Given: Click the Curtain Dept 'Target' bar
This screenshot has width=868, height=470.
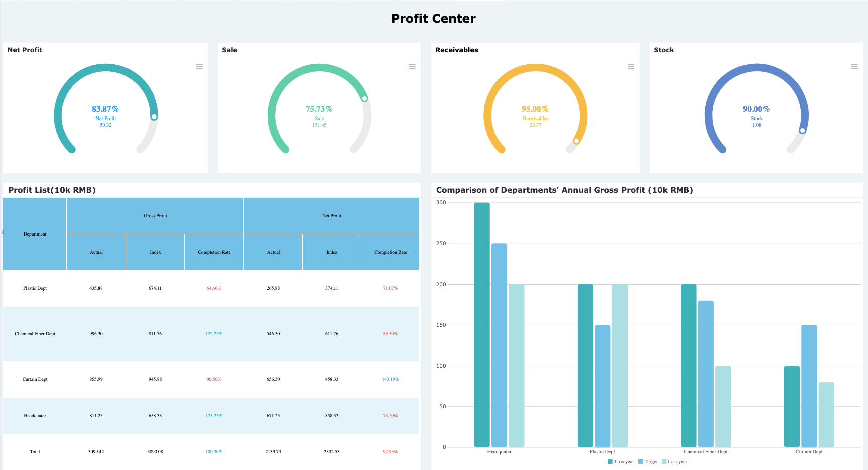Looking at the screenshot, I should (x=809, y=386).
